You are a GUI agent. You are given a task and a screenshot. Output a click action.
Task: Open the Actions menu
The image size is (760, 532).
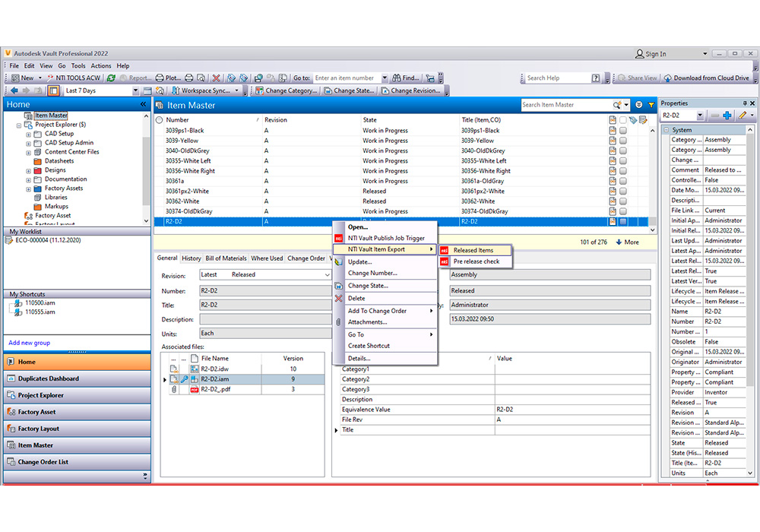click(101, 66)
